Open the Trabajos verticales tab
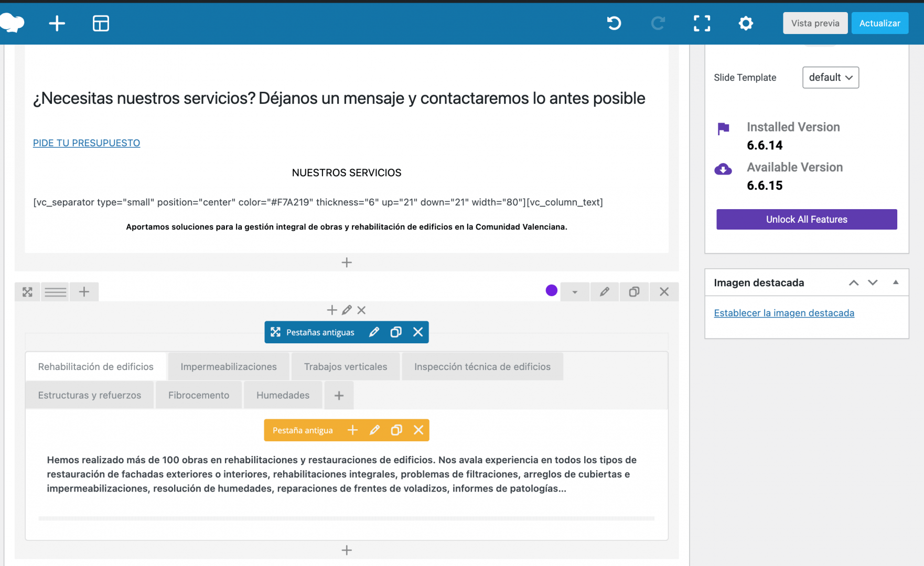This screenshot has width=924, height=566. click(346, 367)
